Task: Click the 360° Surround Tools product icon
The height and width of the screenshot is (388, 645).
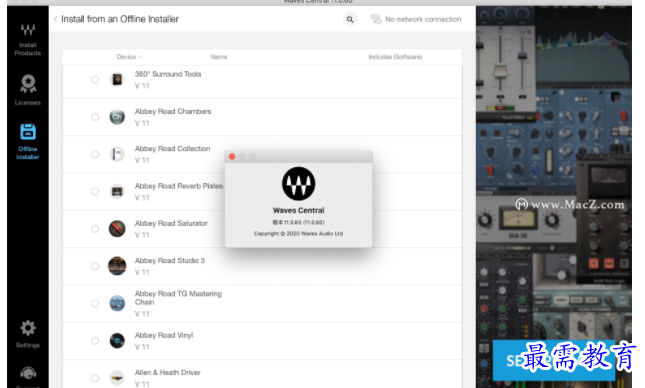Action: click(x=117, y=79)
